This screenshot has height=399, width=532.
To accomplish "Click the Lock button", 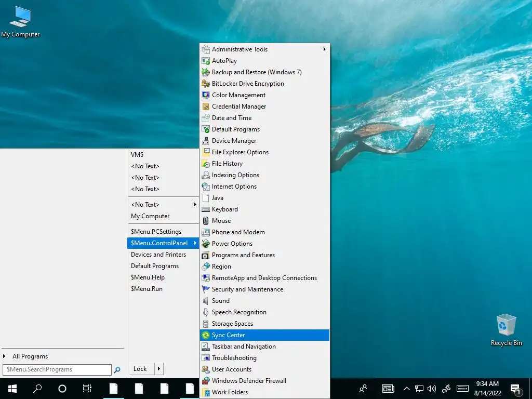I will (x=142, y=369).
